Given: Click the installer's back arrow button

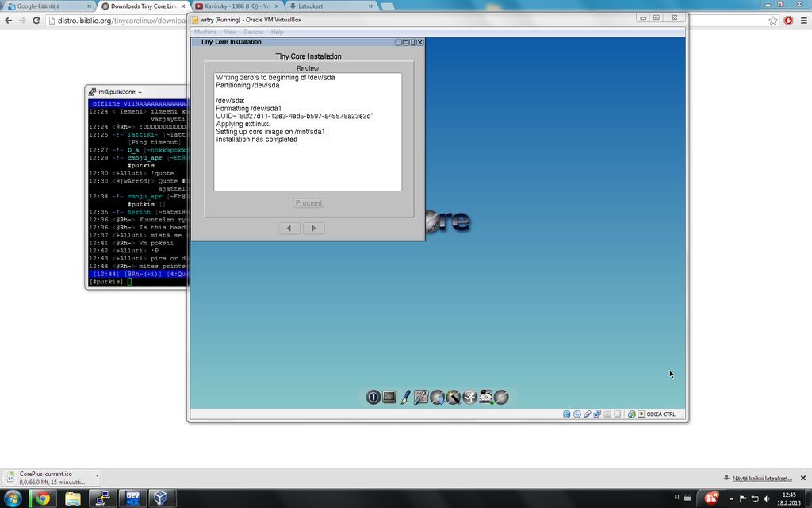Looking at the screenshot, I should pyautogui.click(x=289, y=229).
